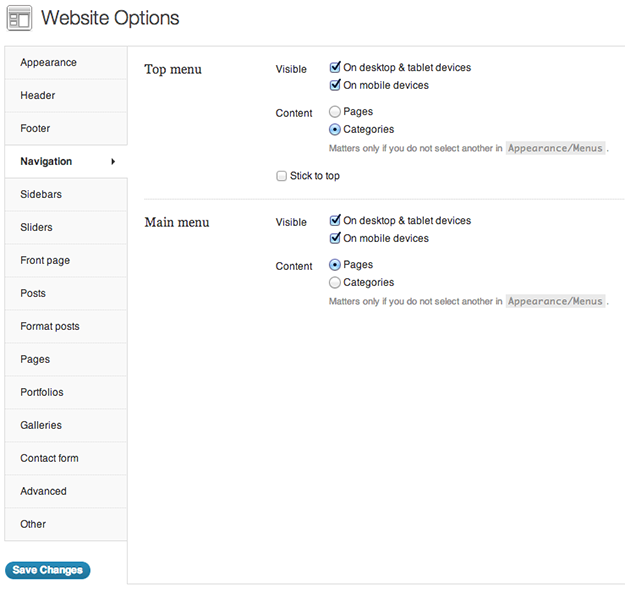Save changes to website options
This screenshot has height=592, width=625.
click(47, 570)
